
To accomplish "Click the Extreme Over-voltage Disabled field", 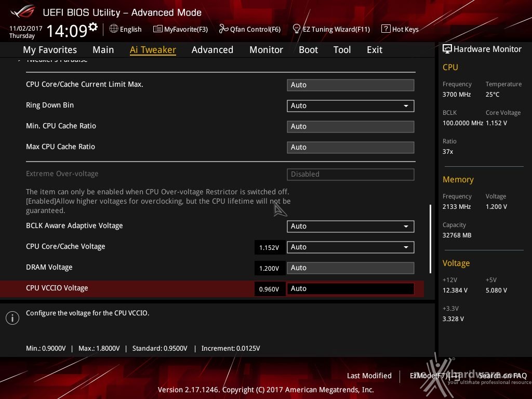I will point(351,175).
